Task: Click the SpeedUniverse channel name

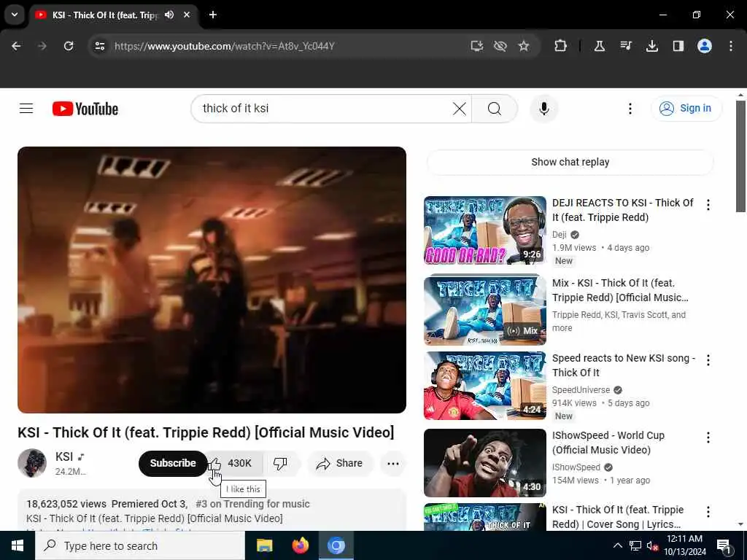Action: 581,390
